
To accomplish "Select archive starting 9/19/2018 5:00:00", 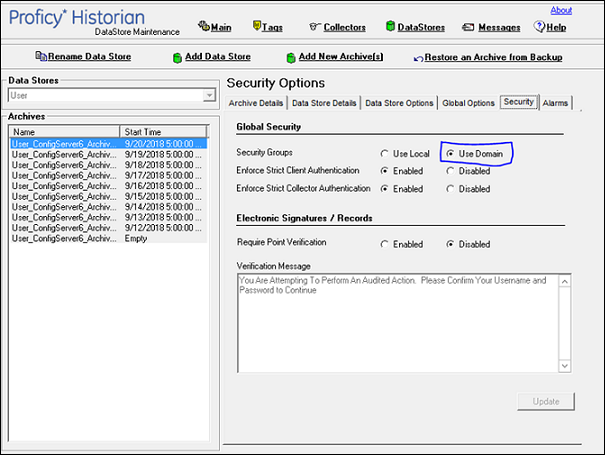I will [108, 154].
